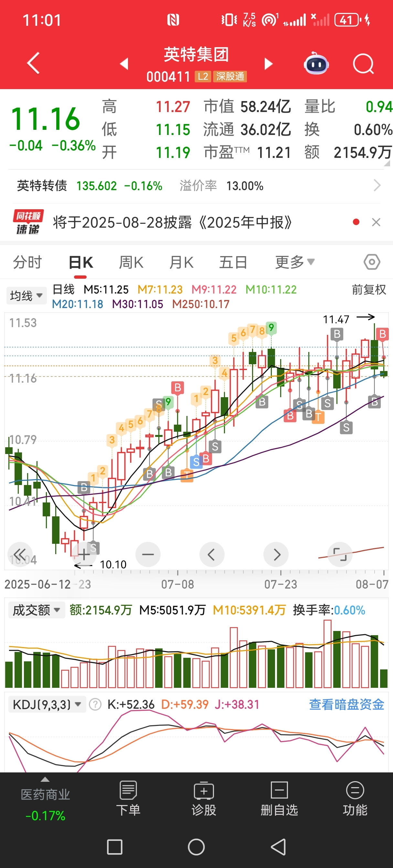Tap the 2025年中报 disclosure notice text

(172, 222)
